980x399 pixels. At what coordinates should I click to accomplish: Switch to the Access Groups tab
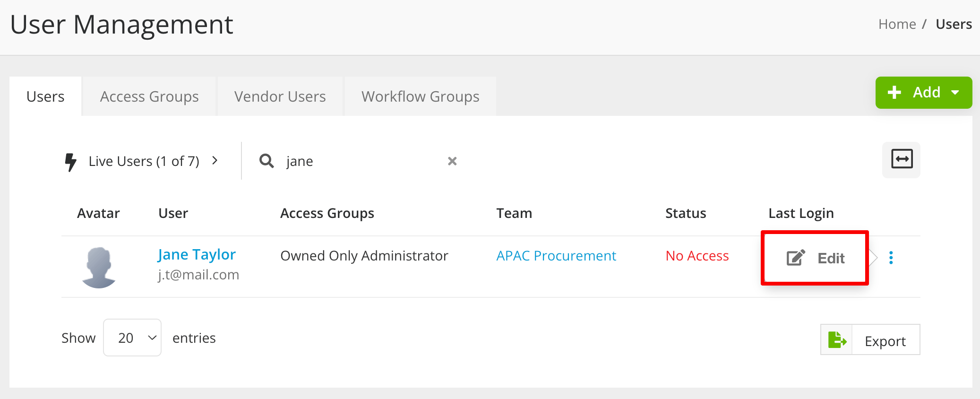[149, 96]
